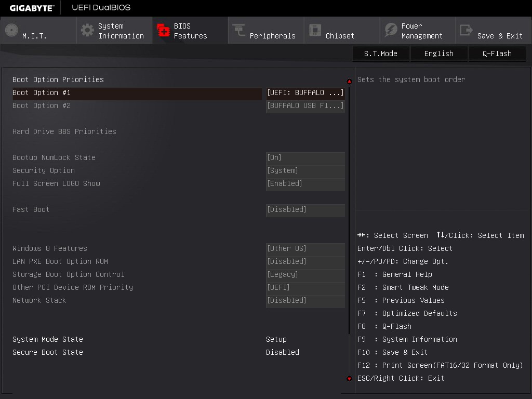Click the F9 System Information hint
The height and width of the screenshot is (399, 532).
tap(407, 340)
